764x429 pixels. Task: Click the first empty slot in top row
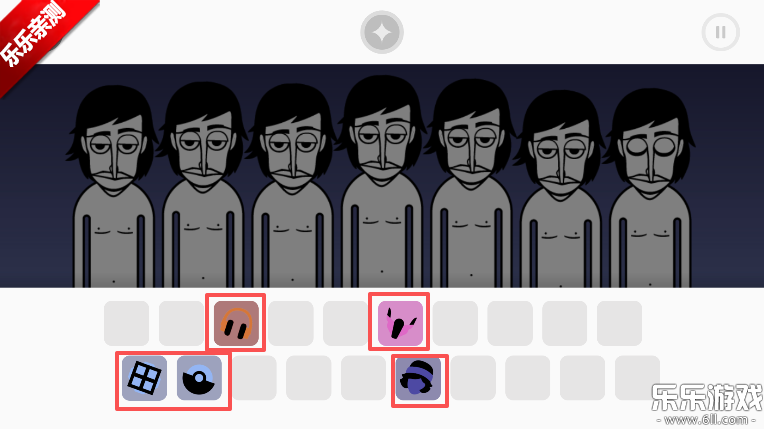coord(126,323)
